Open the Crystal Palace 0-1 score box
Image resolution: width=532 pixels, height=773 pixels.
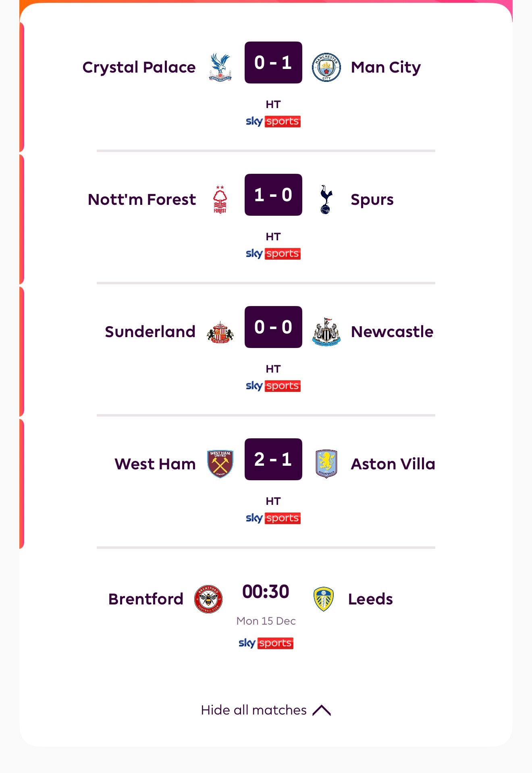[x=273, y=63]
